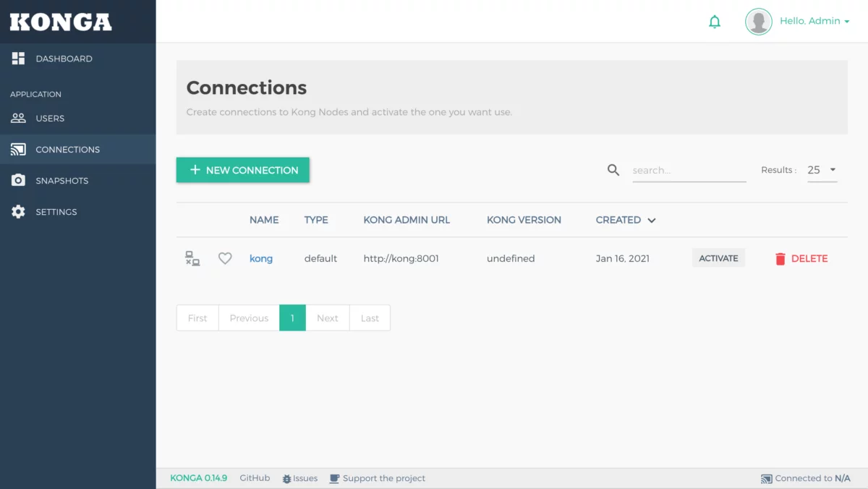Open Issues link in footer
This screenshot has width=868, height=489.
(300, 478)
